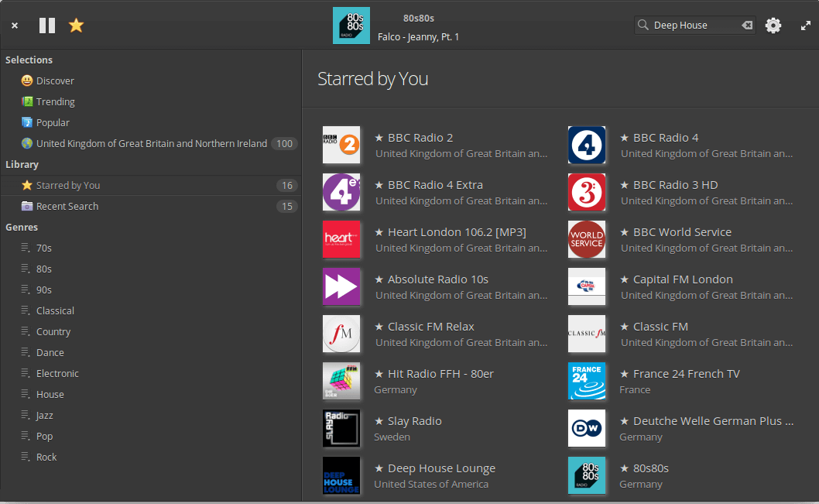Click the 80s80s logo in the starred list
This screenshot has width=819, height=504.
[x=587, y=476]
